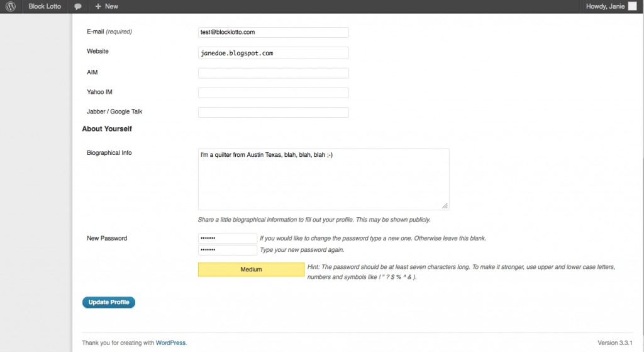Click the Update Profile button
The width and height of the screenshot is (644, 352).
109,302
